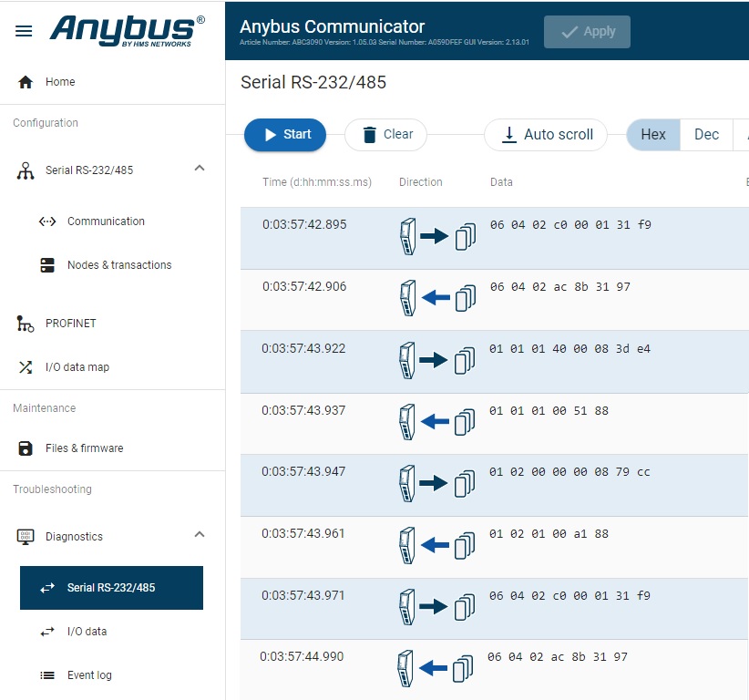Screen dimensions: 749x700
Task: Click the PROFINET network icon
Action: 26,324
